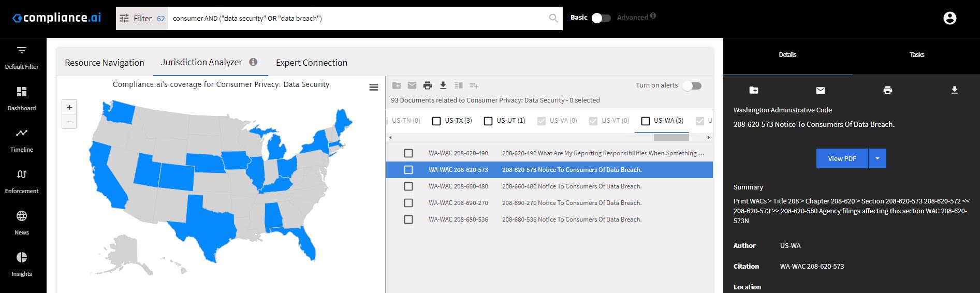Image resolution: width=980 pixels, height=293 pixels.
Task: Open the Enforcement sidebar icon
Action: [22, 174]
